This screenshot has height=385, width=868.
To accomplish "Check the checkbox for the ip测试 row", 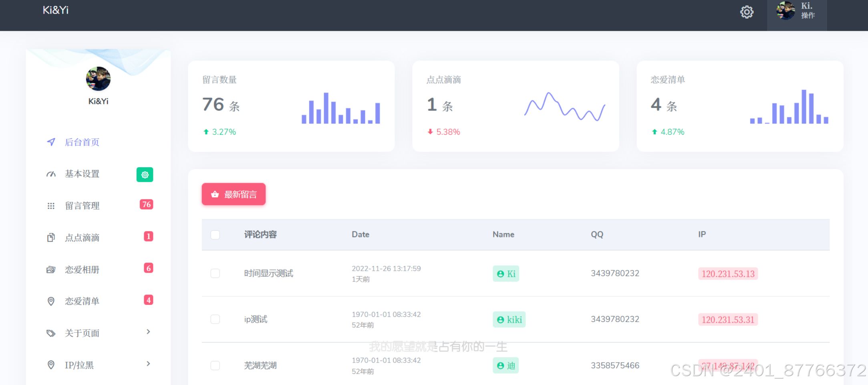I will 215,319.
